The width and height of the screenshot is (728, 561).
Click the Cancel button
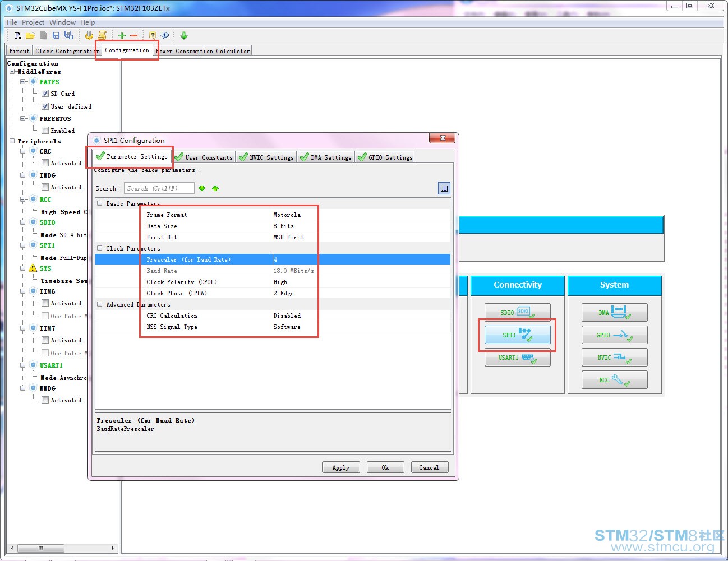429,467
